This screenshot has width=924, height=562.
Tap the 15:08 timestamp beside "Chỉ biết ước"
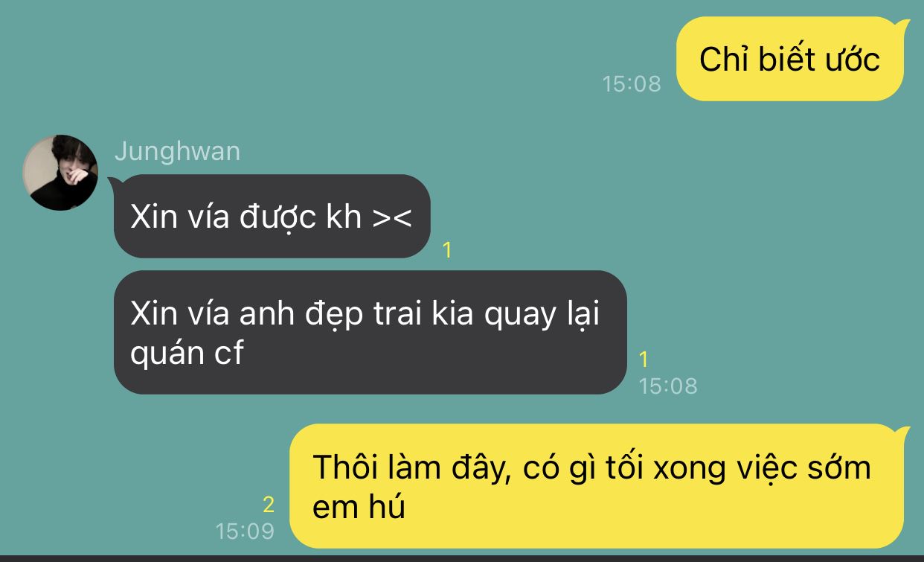click(x=632, y=83)
